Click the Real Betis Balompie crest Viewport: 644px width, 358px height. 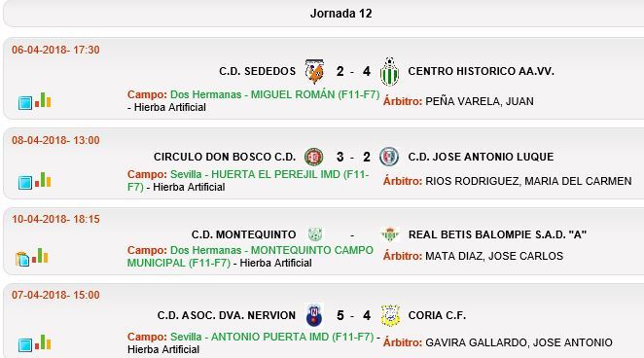390,234
